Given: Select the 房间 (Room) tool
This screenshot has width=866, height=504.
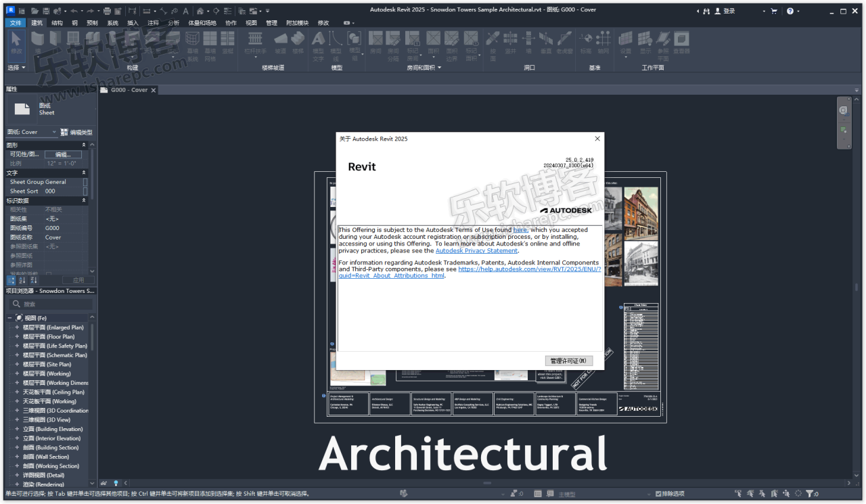Looking at the screenshot, I should coord(375,41).
